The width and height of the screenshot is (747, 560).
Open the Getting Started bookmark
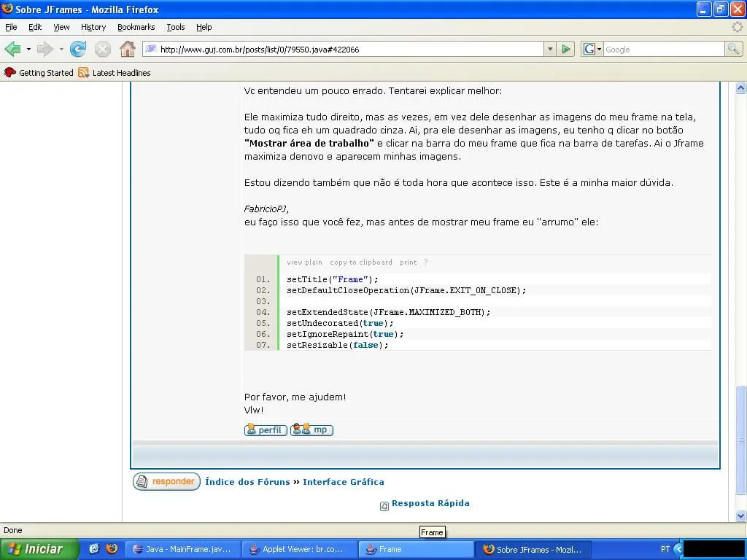coord(39,73)
